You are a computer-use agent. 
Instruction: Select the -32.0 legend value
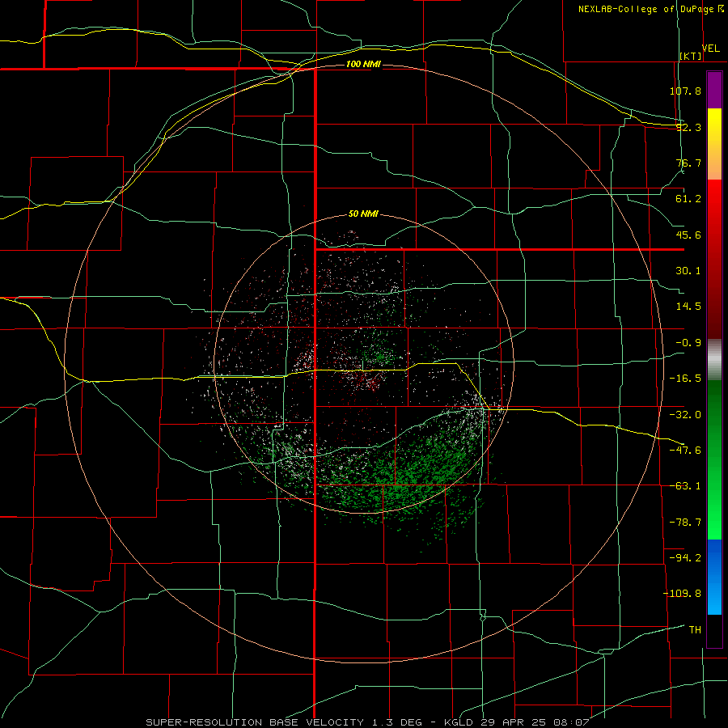(685, 415)
